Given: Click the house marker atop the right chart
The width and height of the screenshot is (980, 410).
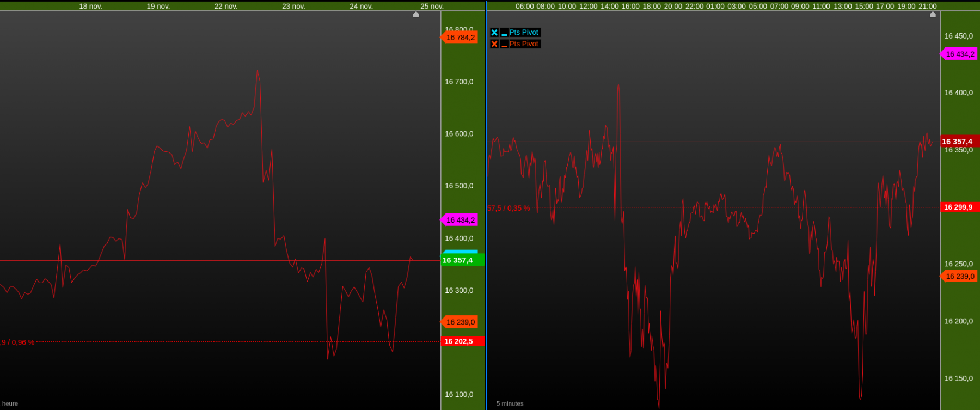Looking at the screenshot, I should pos(933,15).
